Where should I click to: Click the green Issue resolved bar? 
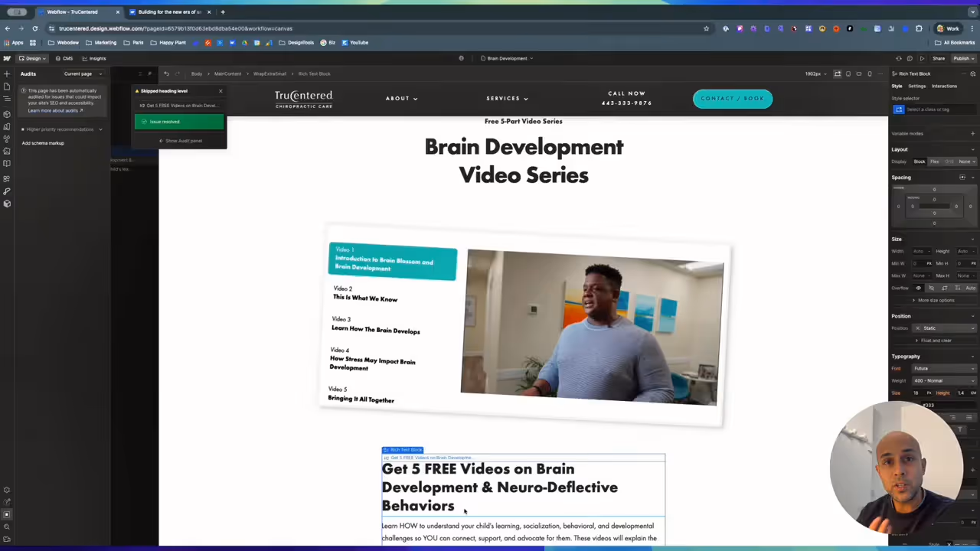pos(179,122)
